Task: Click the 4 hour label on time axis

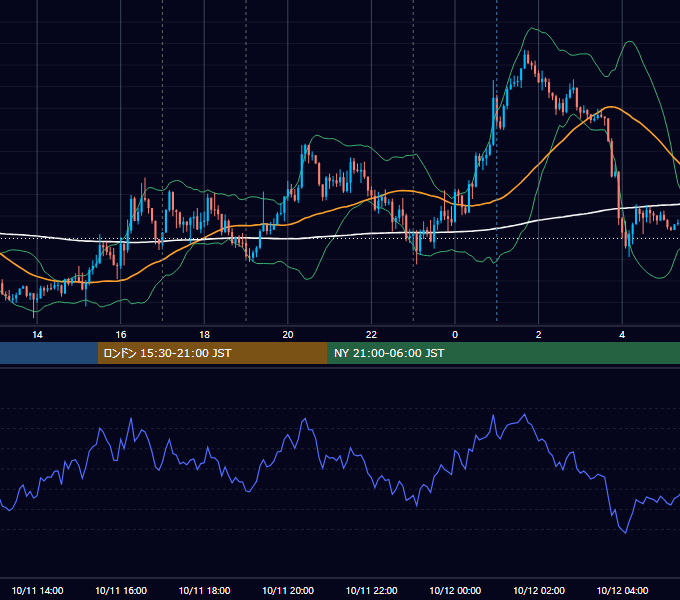Action: tap(622, 335)
